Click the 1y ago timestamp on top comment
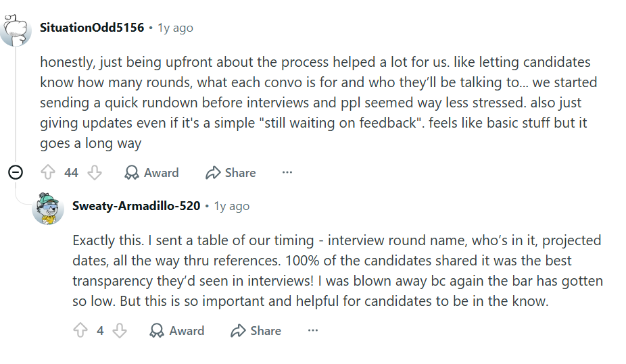Viewport: 626px width, 364px height. 175,28
